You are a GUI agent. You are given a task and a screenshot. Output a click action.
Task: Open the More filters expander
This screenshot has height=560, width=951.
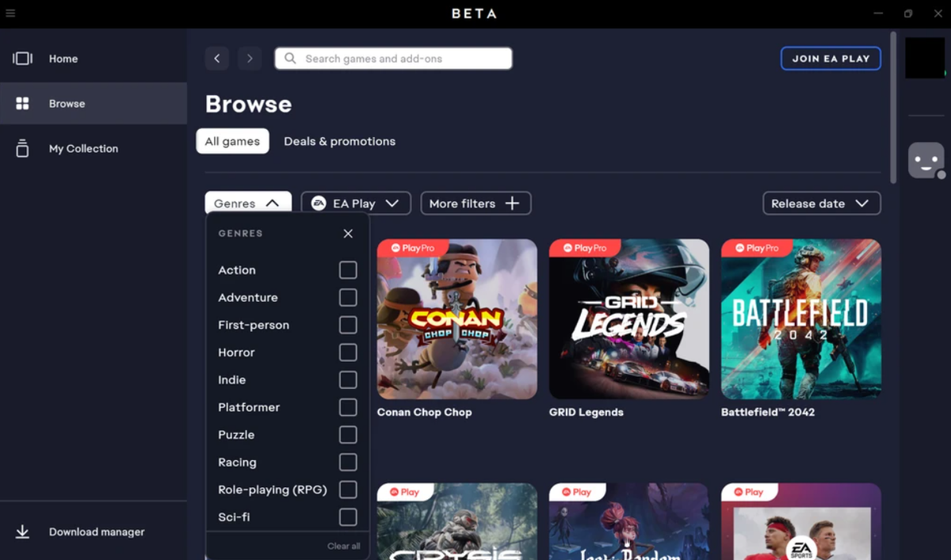pyautogui.click(x=475, y=204)
